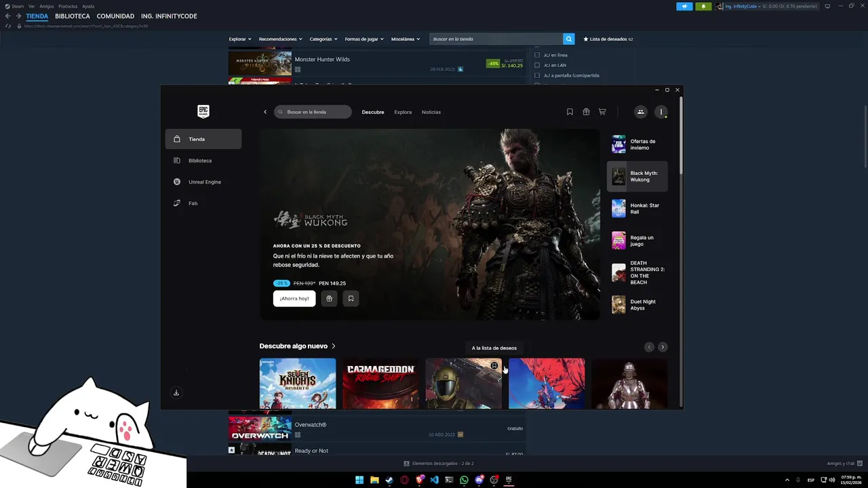Click bookmark icon beside ¡Ahorra hoy! button
Viewport: 868px width, 488px height.
[351, 298]
